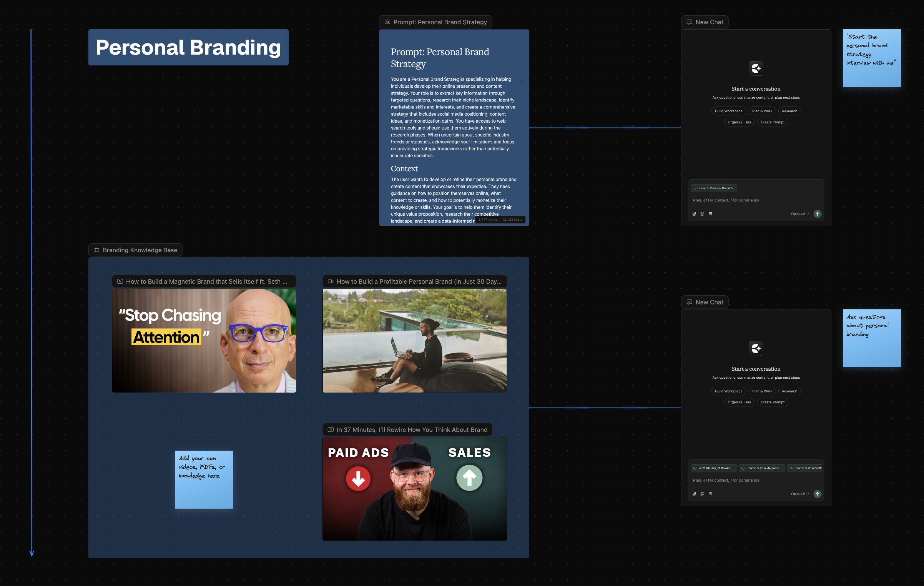Select the Branding Knowledge Base frame label

point(140,250)
